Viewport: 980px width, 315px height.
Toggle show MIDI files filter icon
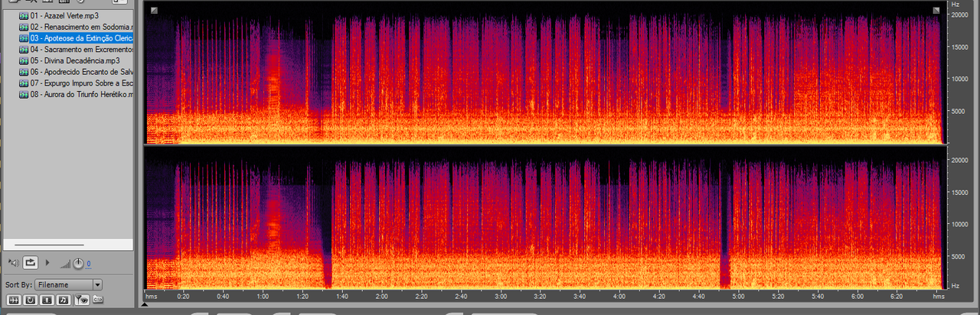click(64, 299)
